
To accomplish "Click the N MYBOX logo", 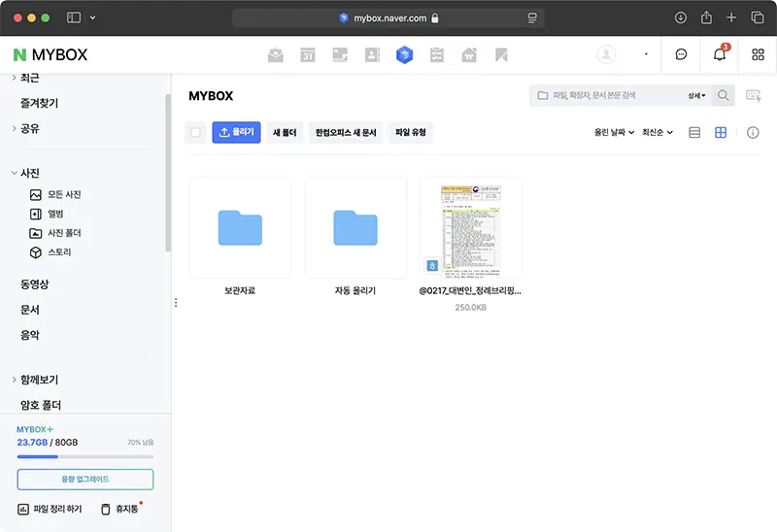I will pos(51,54).
